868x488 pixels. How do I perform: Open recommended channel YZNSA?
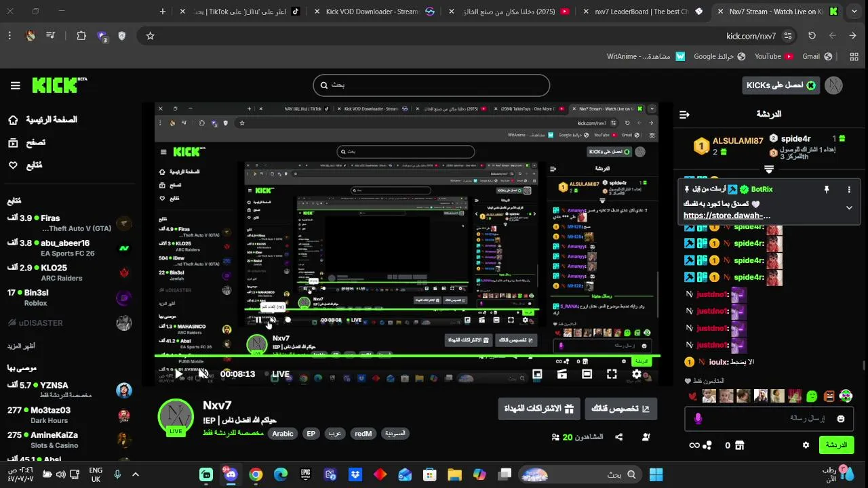point(68,390)
